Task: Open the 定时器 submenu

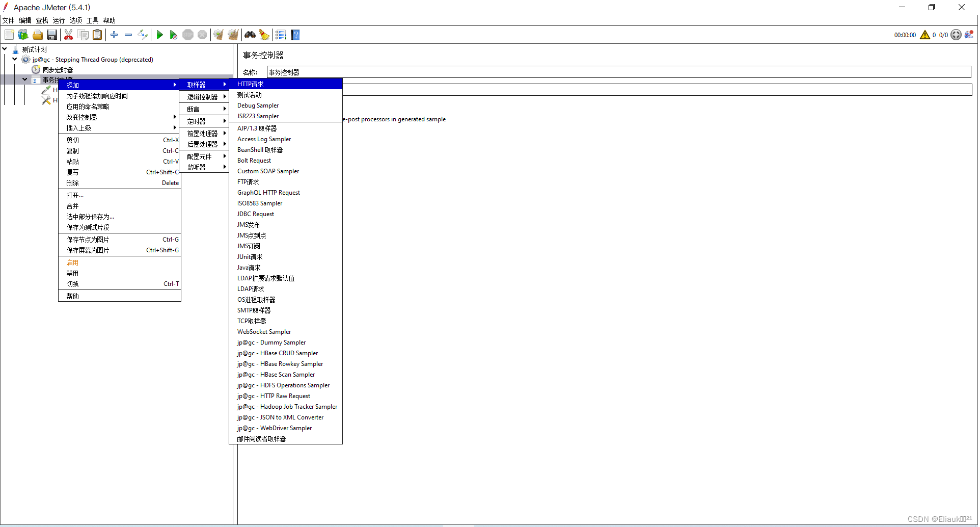Action: click(204, 121)
